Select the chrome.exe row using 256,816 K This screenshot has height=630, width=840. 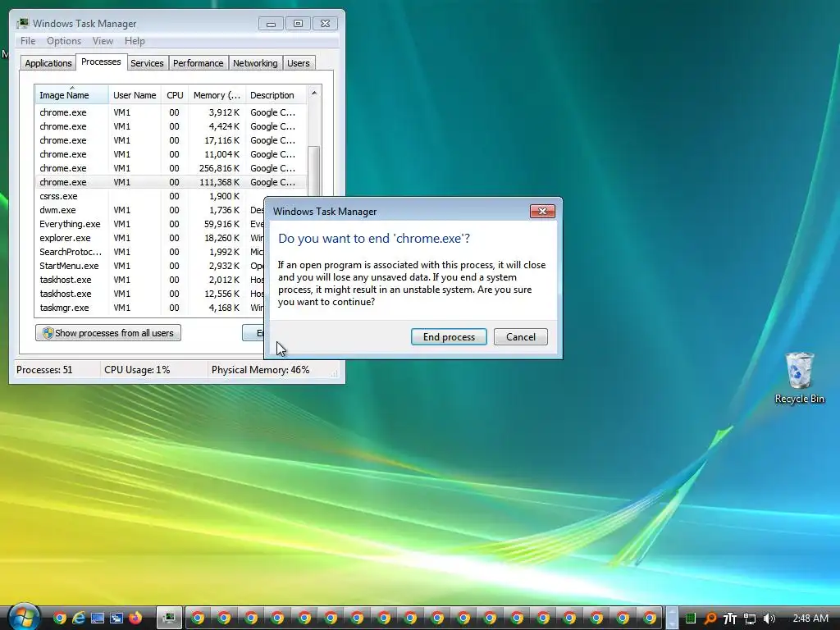pyautogui.click(x=171, y=168)
